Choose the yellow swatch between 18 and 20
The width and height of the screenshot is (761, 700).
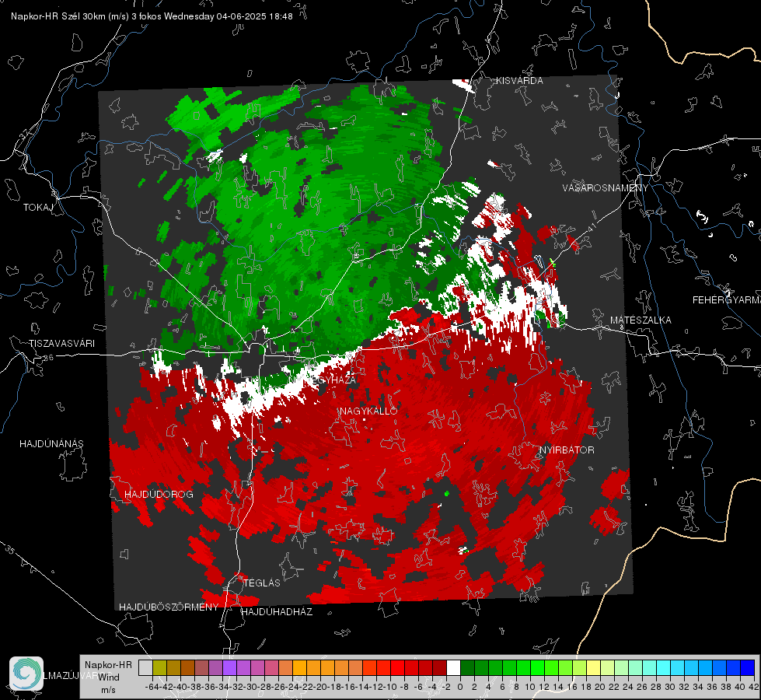coord(593,667)
